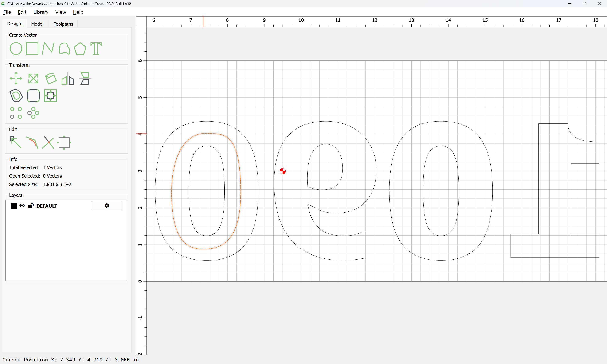This screenshot has width=607, height=364.
Task: Select the Create Curve tool
Action: (x=64, y=48)
